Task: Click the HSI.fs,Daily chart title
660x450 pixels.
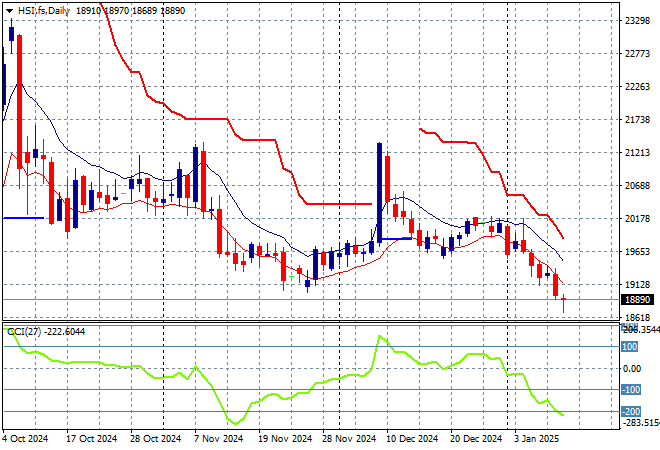Action: pyautogui.click(x=45, y=9)
